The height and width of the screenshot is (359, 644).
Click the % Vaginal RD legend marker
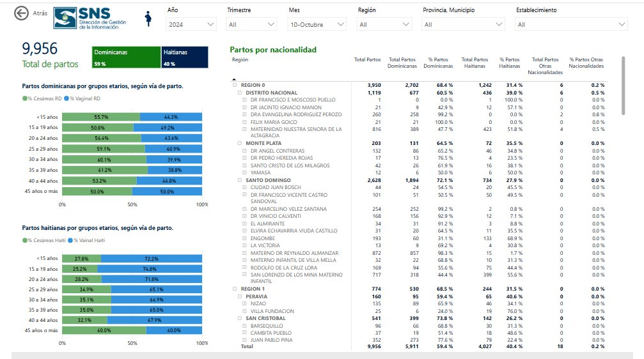pos(67,98)
